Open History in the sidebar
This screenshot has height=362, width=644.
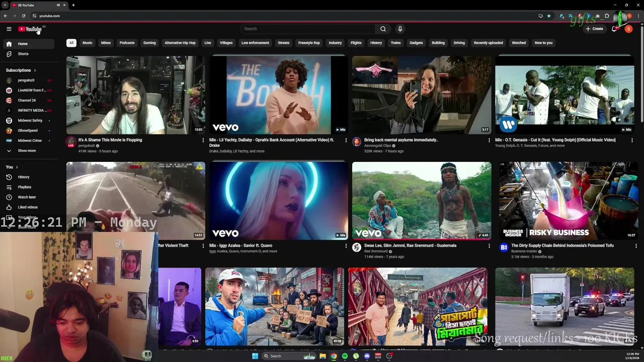(x=28, y=177)
